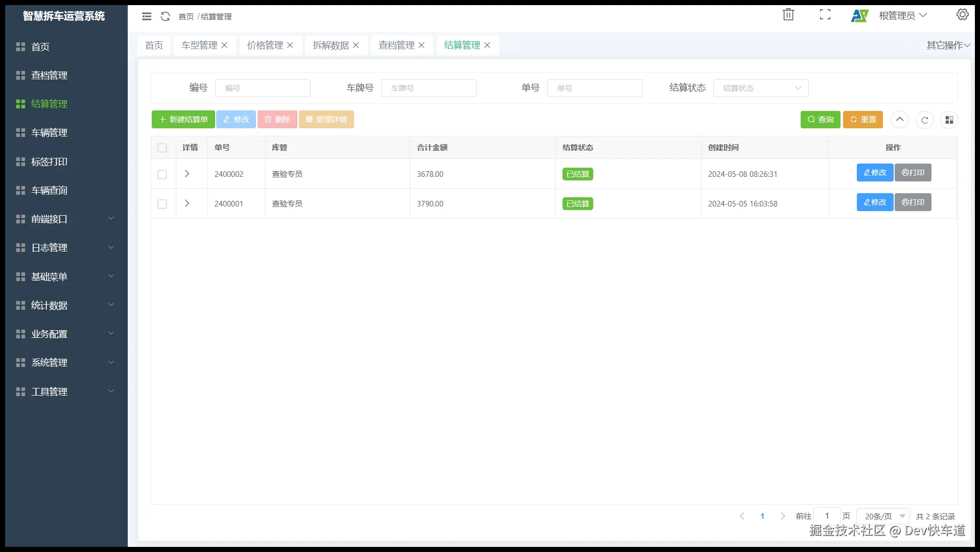
Task: Click the green 查询 button
Action: pos(820,120)
